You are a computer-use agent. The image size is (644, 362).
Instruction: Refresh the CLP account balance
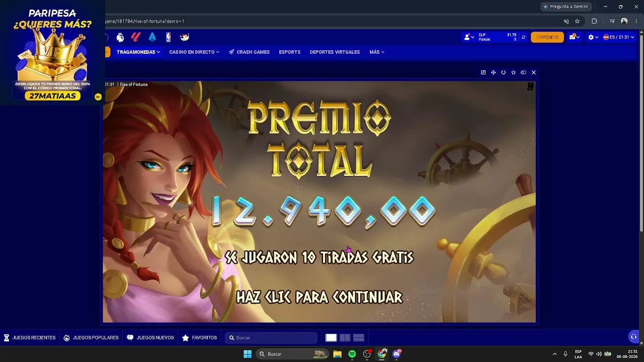[x=523, y=37]
